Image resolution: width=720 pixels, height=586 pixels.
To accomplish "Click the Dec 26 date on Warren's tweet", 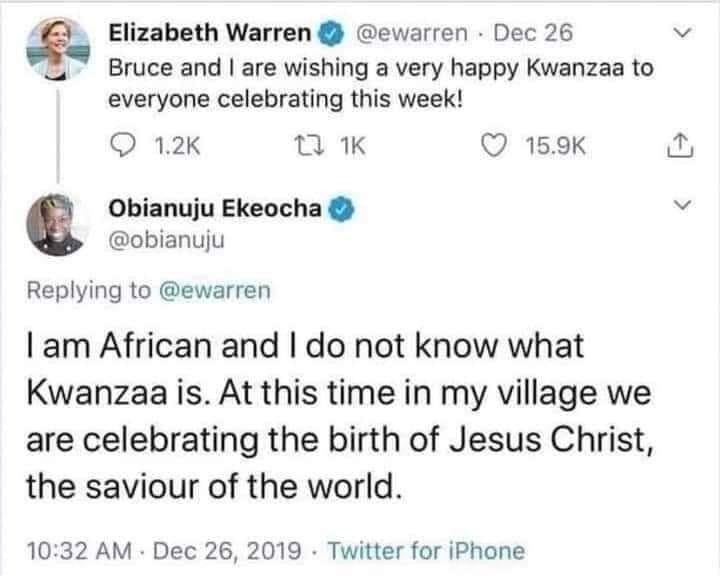I will coord(533,33).
